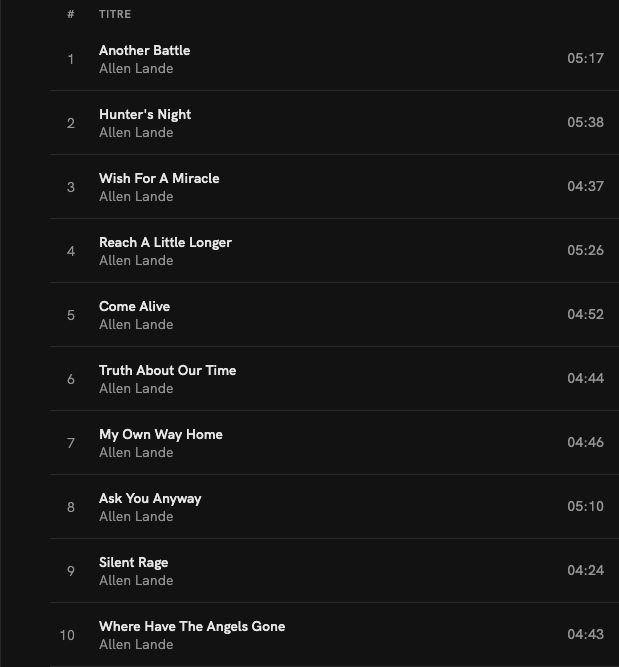Click track number 7 in the list

[x=71, y=443]
